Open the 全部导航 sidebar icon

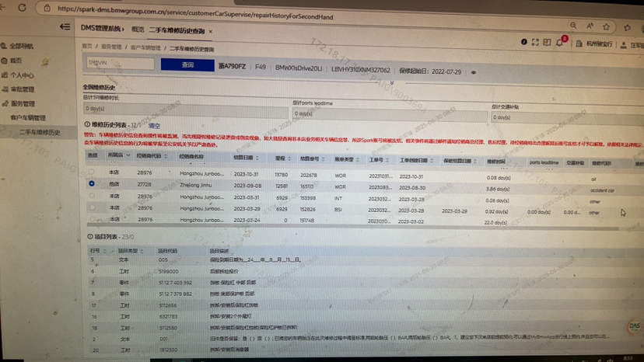click(x=4, y=46)
